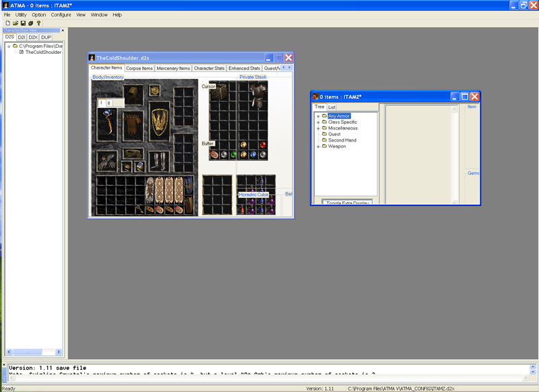The height and width of the screenshot is (392, 539).
Task: Close the Character/Item View side panel
Action: (63, 30)
